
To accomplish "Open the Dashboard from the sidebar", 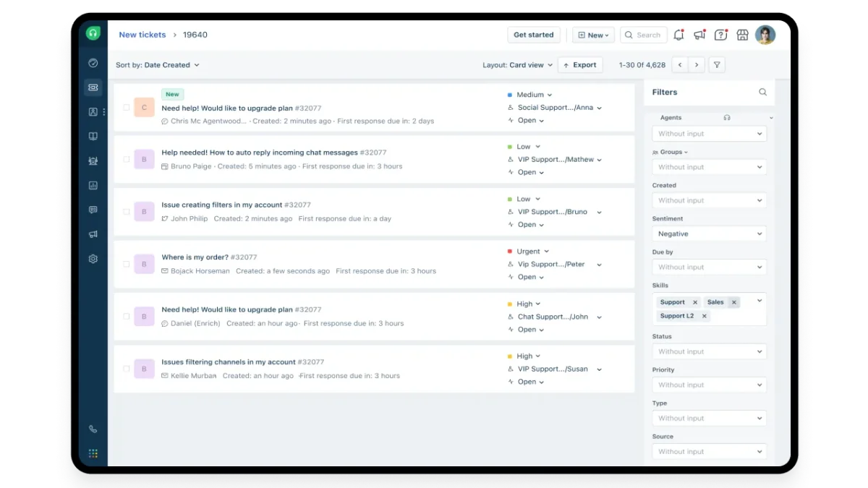I will pyautogui.click(x=93, y=63).
